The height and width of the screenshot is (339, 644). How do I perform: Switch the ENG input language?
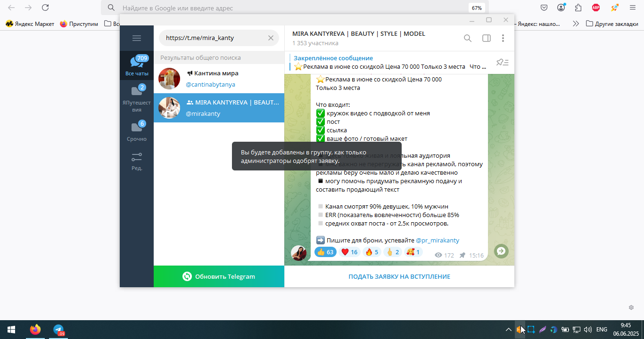602,330
